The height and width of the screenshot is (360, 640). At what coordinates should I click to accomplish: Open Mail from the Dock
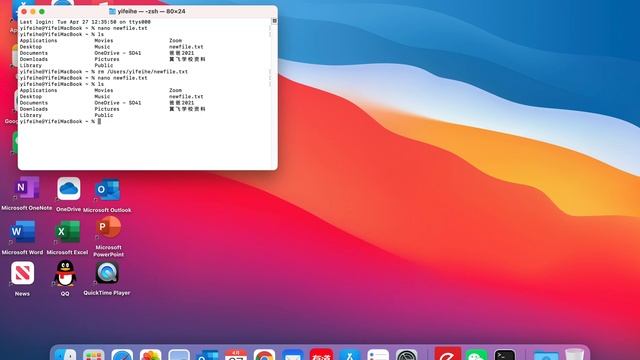[293, 355]
